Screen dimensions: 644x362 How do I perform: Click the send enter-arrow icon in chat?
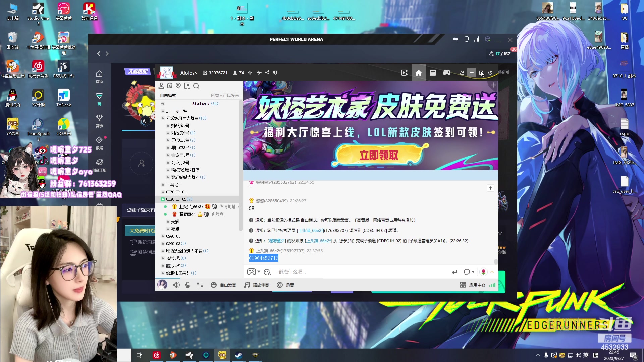[454, 272]
